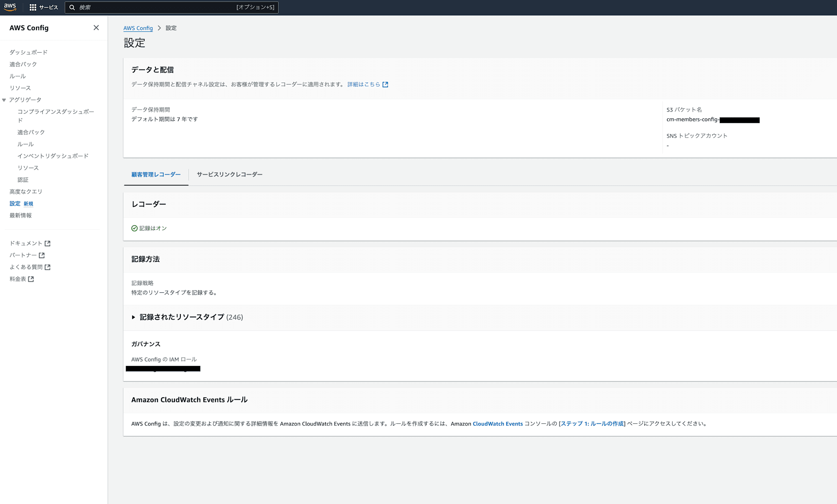Open the services grid menu icon
837x504 pixels.
tap(33, 8)
